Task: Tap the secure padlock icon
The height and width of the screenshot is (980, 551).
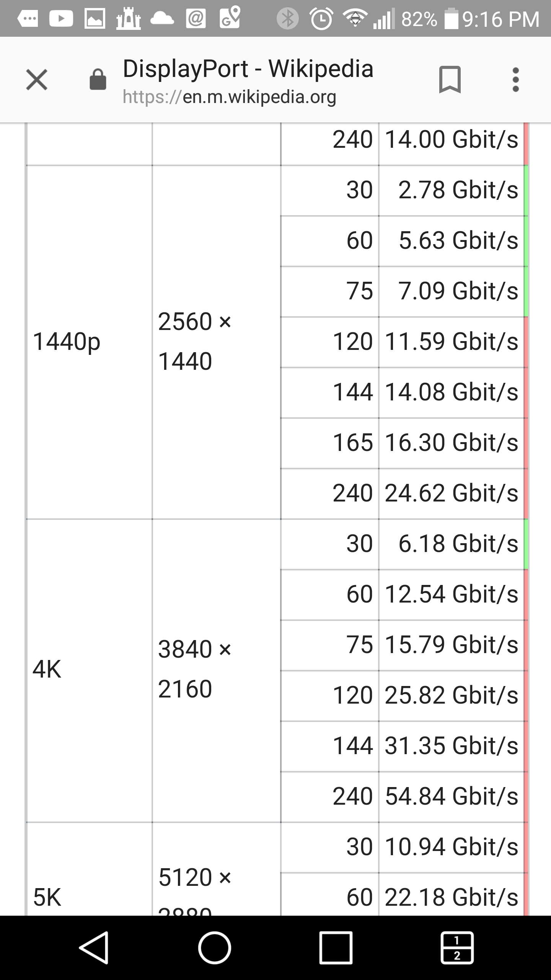Action: [98, 79]
